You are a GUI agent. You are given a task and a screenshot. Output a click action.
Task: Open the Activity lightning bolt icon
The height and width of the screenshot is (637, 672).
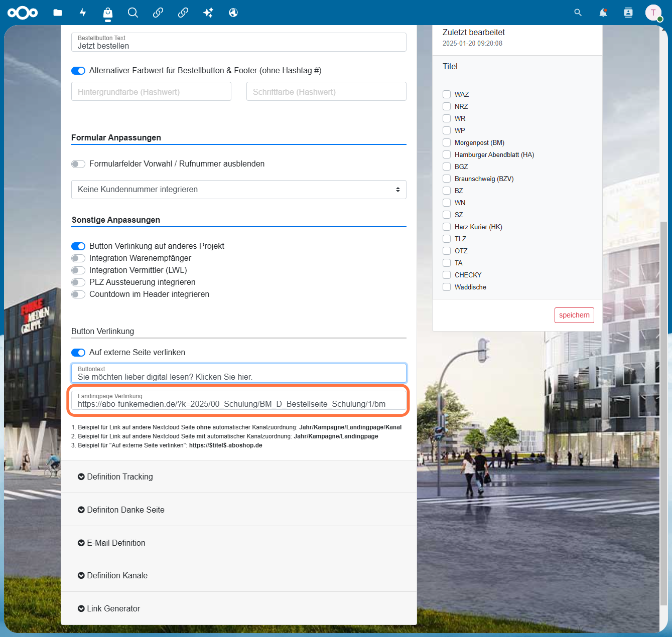(x=83, y=13)
